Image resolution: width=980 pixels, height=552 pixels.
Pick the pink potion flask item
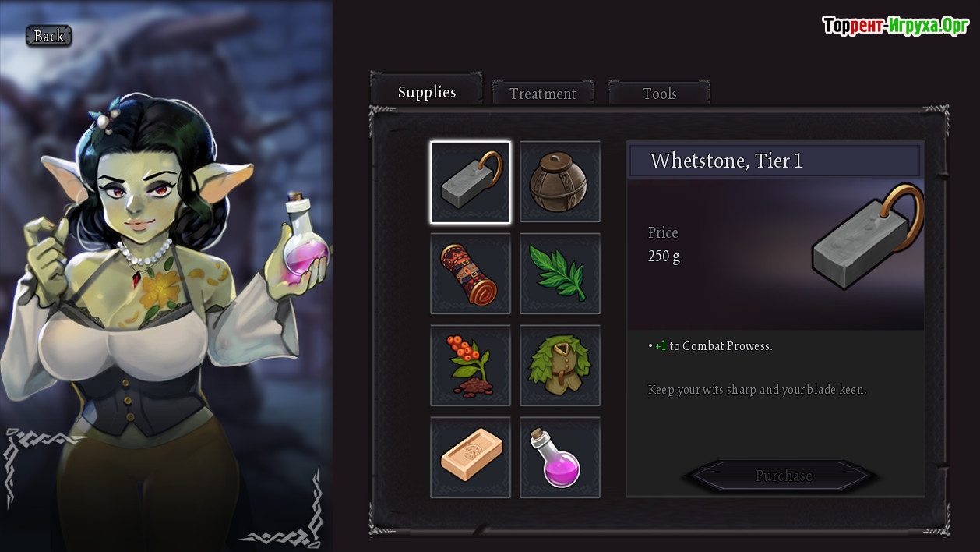coord(560,457)
